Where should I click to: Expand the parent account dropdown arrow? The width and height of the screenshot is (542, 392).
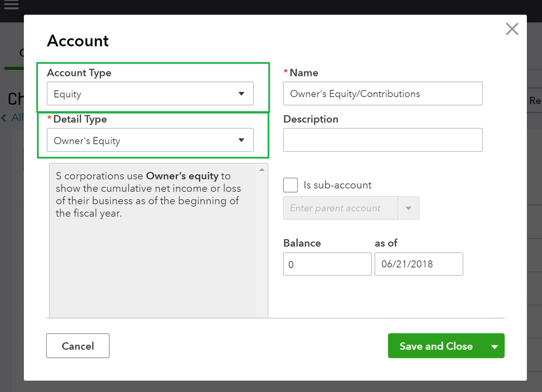click(409, 208)
